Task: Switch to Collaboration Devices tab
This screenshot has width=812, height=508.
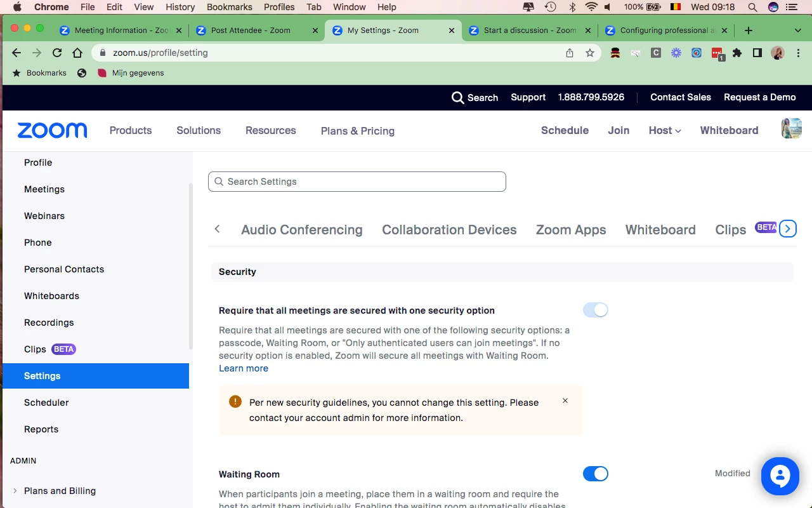Action: pos(449,230)
